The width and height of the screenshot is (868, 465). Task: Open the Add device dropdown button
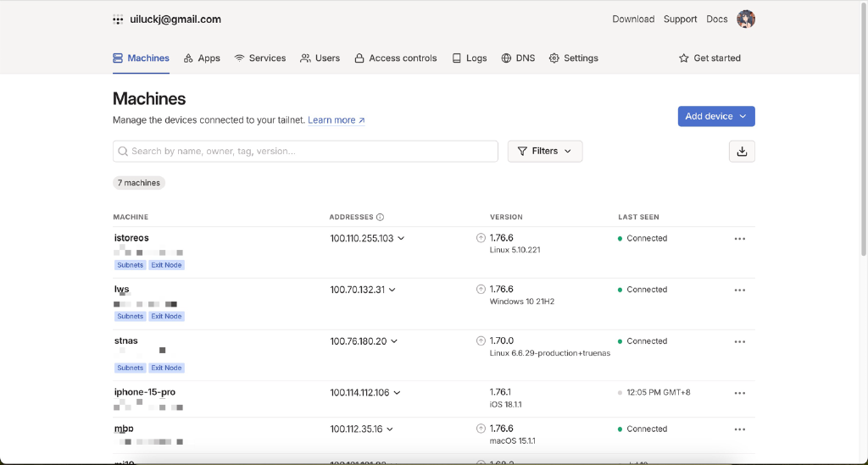coord(715,116)
